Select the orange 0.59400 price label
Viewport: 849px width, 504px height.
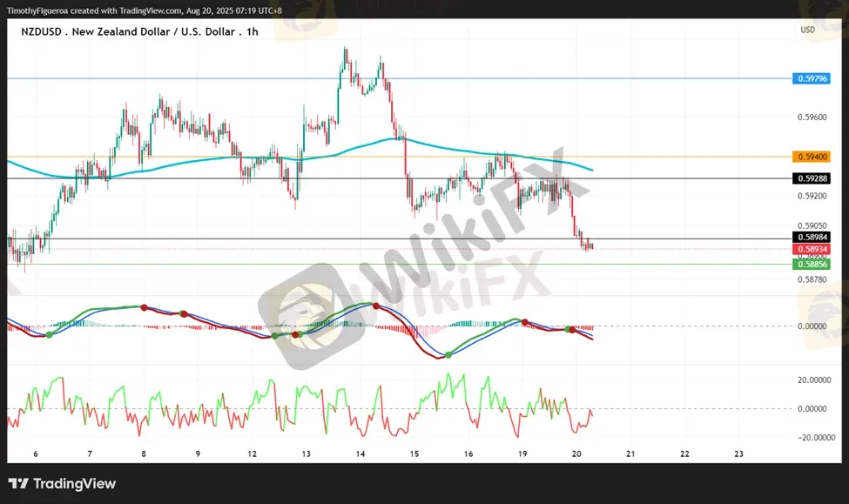tap(811, 157)
